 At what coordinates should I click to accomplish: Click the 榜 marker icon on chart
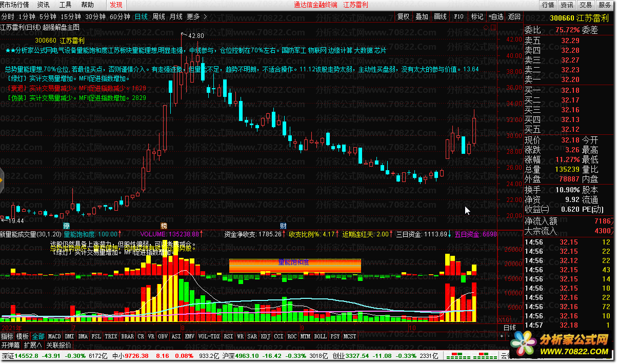[164, 226]
